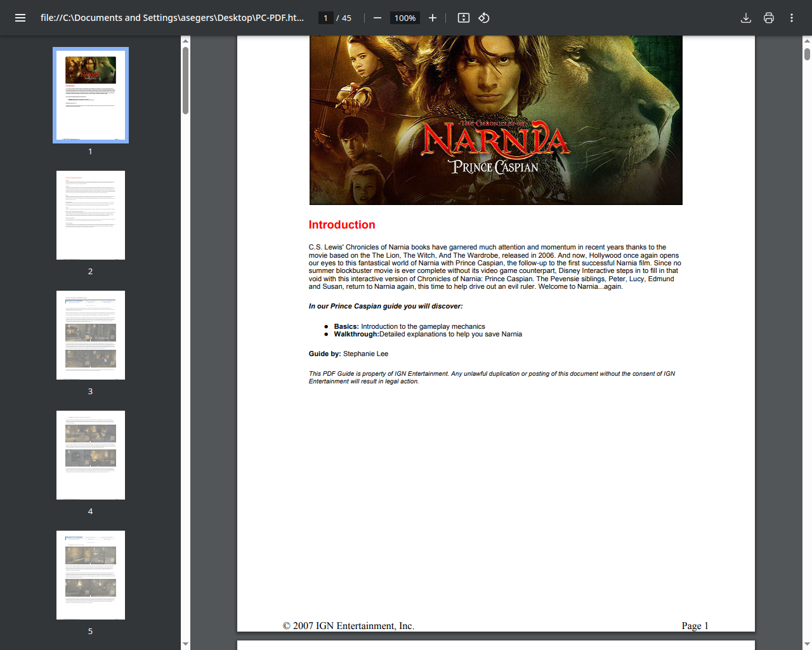
Task: Click the author name "Stephanie Lee"
Action: (x=365, y=354)
